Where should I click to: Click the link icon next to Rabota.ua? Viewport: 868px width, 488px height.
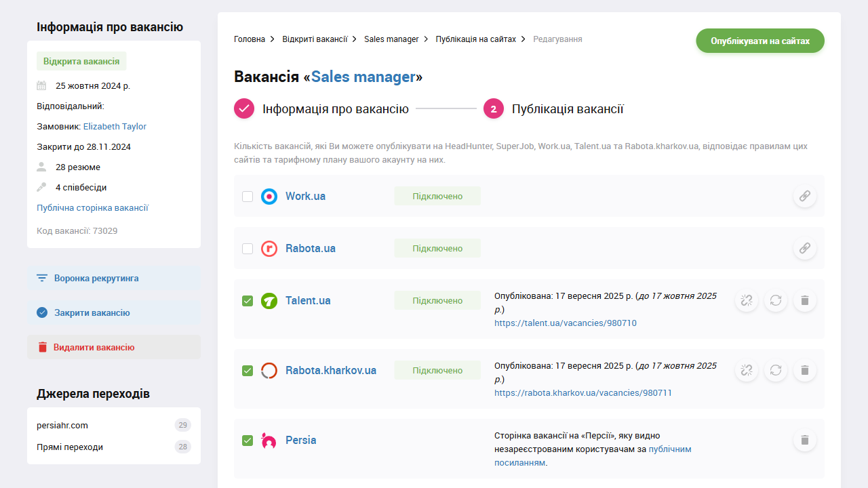point(804,248)
